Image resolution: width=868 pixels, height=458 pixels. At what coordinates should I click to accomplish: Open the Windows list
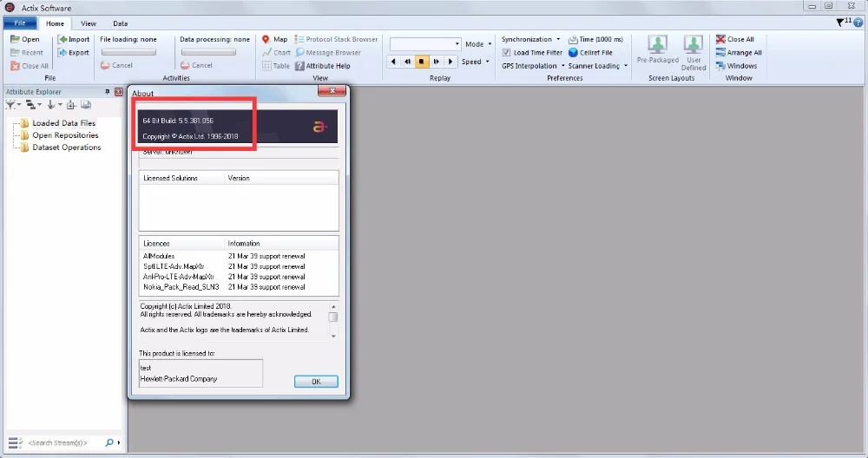click(736, 66)
